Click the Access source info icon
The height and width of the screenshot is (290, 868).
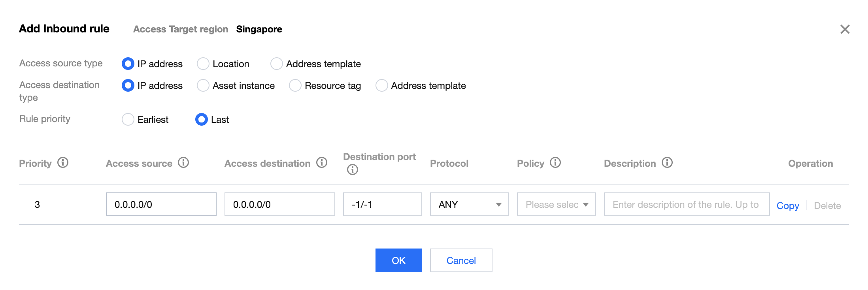tap(183, 162)
